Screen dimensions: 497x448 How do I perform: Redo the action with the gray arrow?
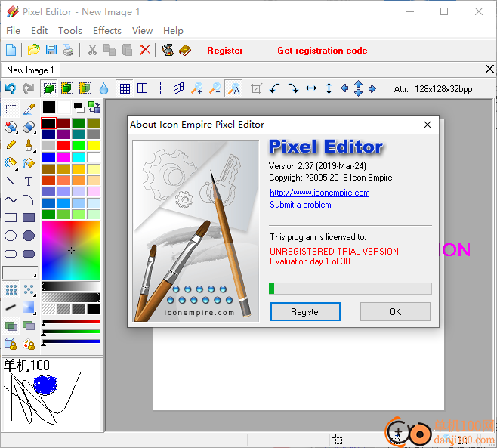(28, 89)
